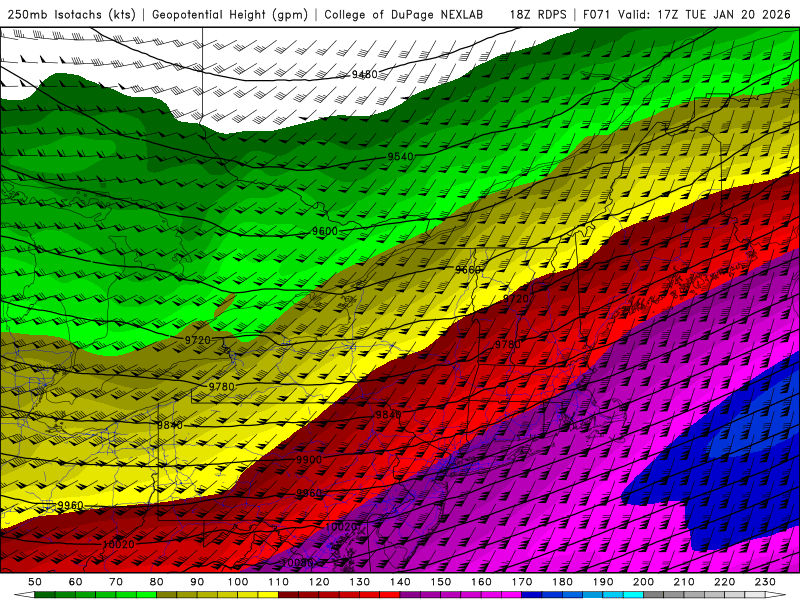
Task: Click the 100 value on the color scale
Action: pos(238,582)
